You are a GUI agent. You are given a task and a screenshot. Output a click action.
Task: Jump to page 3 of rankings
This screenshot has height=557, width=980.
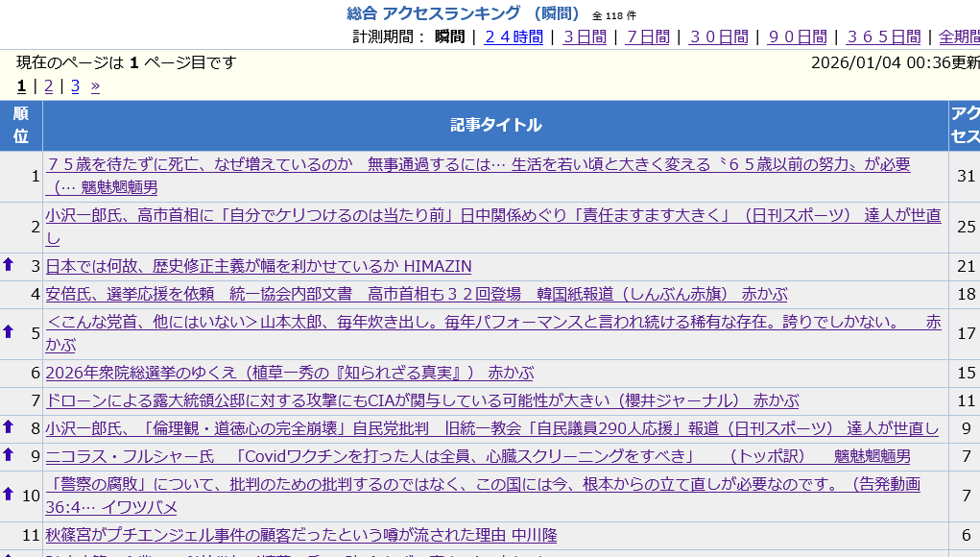[75, 86]
